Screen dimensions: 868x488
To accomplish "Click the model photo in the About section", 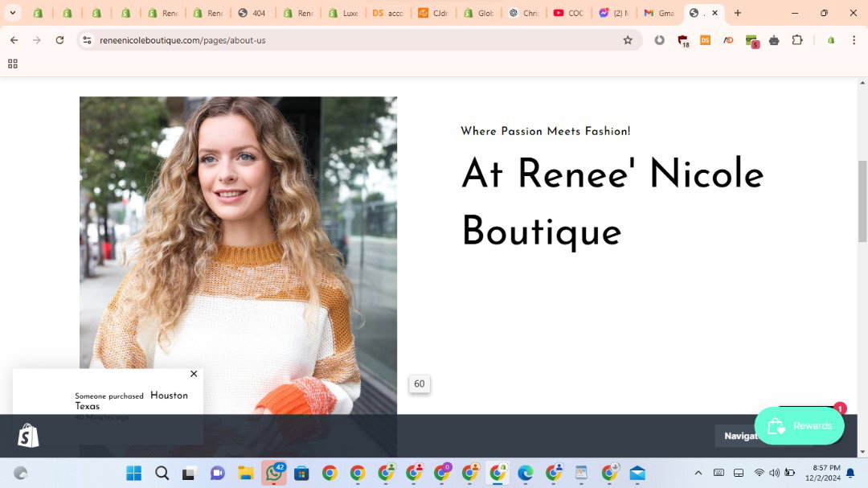I will click(238, 255).
